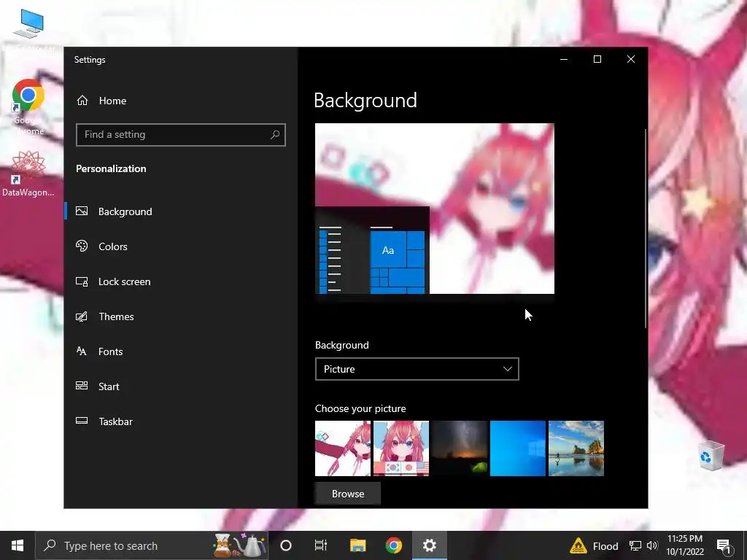Select the DataWagon desktop shortcut
Image resolution: width=747 pixels, height=560 pixels.
point(28,174)
